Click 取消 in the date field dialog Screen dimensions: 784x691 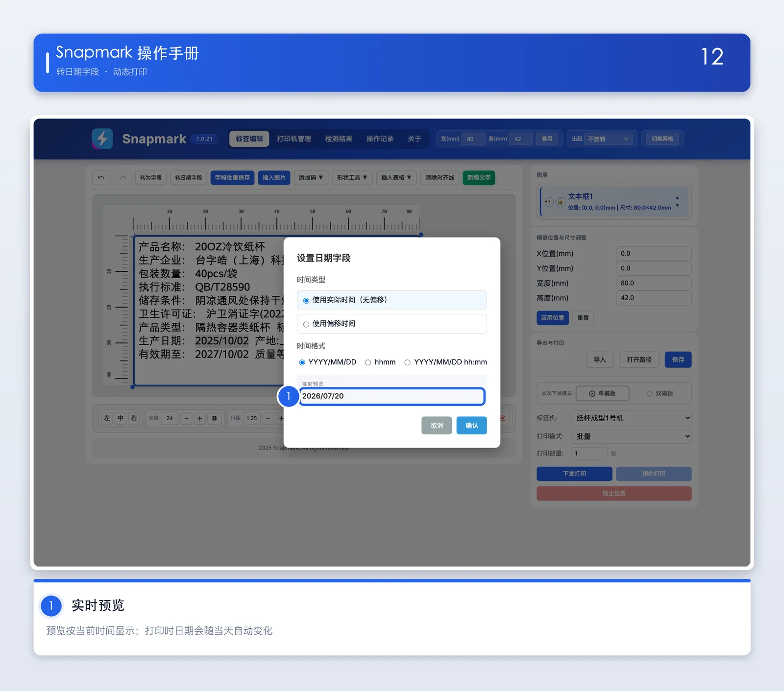[x=437, y=426]
